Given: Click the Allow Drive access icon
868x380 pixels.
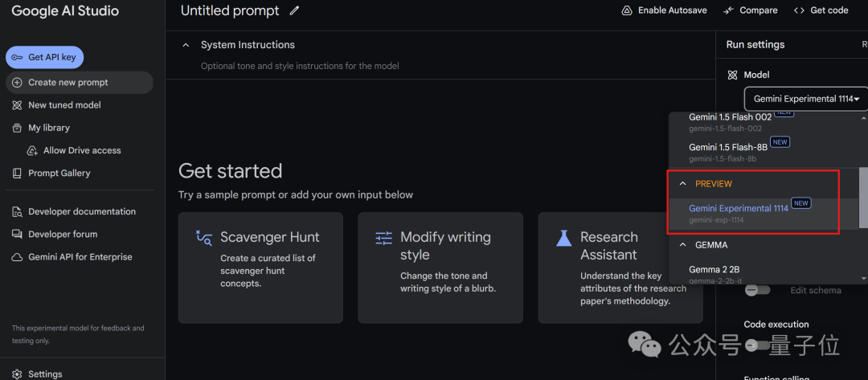Looking at the screenshot, I should point(33,150).
